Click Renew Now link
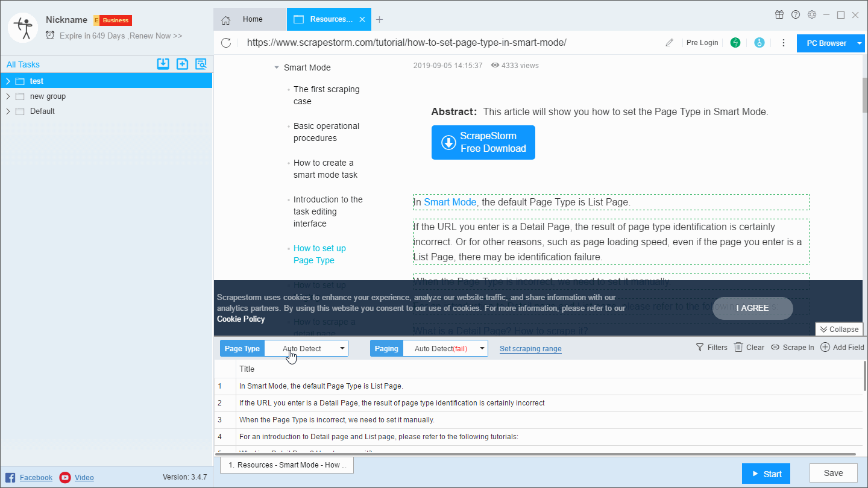The height and width of the screenshot is (488, 868). 156,36
